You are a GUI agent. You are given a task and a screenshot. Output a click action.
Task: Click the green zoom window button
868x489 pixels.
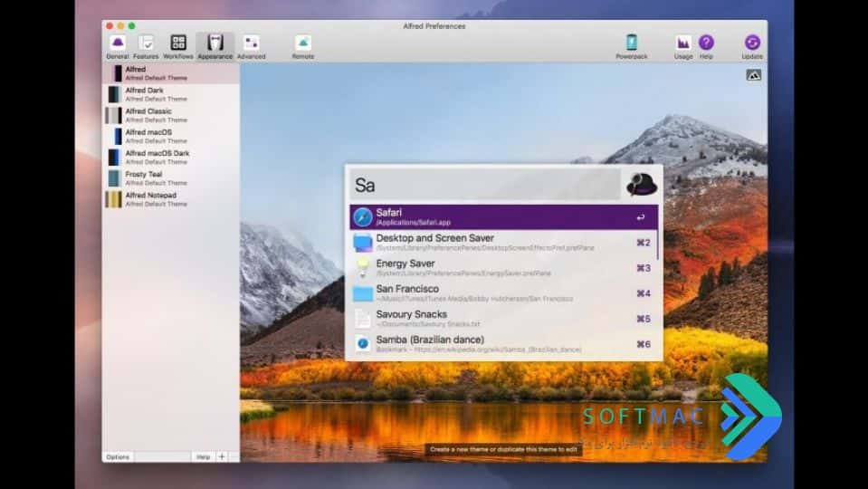pos(132,26)
